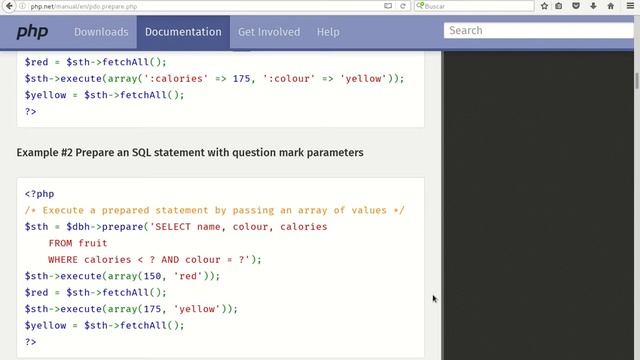Toggle reader view icon in address bar
This screenshot has height=360, width=640.
[x=388, y=6]
